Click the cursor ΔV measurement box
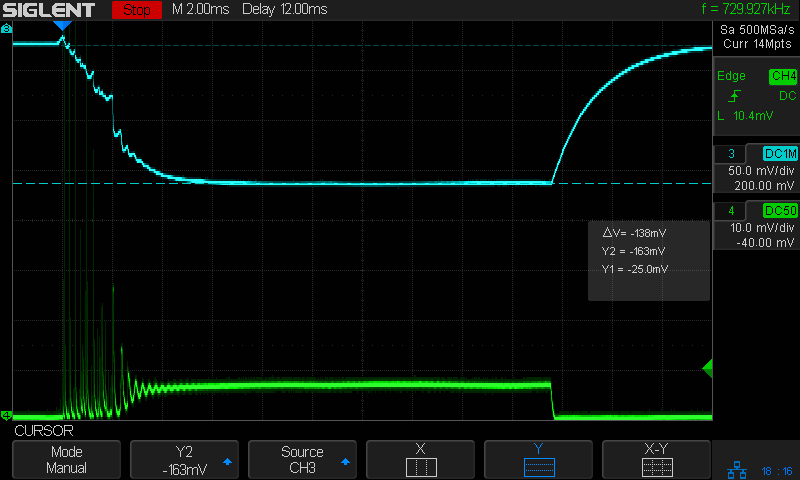This screenshot has height=480, width=800. click(648, 259)
